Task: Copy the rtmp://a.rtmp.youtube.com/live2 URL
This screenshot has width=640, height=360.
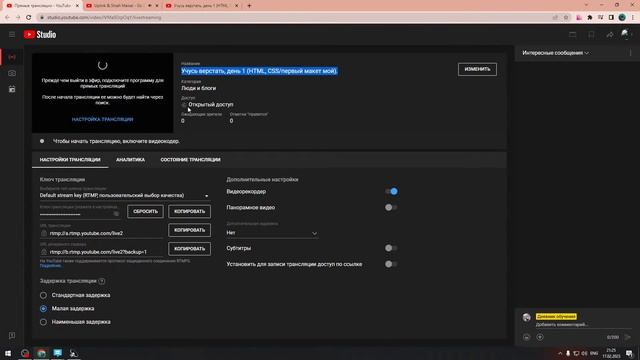Action: (189, 230)
